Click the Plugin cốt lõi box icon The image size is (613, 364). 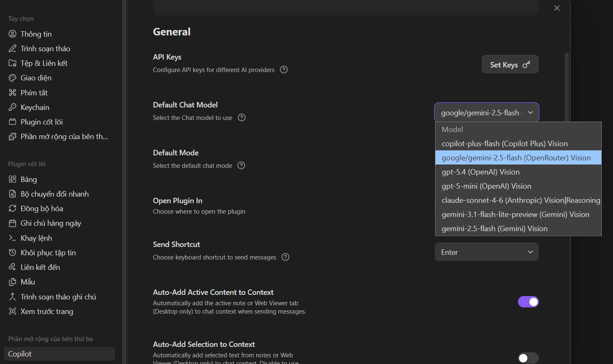[13, 122]
